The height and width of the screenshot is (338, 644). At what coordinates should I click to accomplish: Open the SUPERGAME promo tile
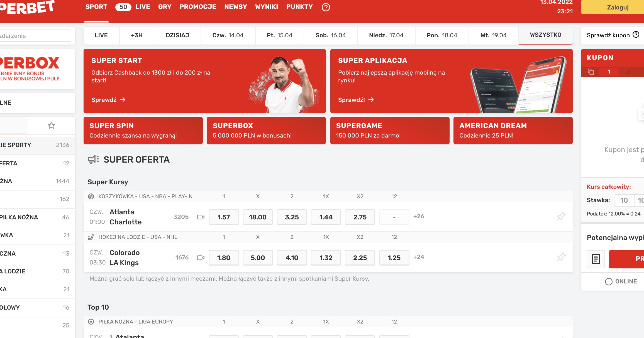tap(390, 131)
